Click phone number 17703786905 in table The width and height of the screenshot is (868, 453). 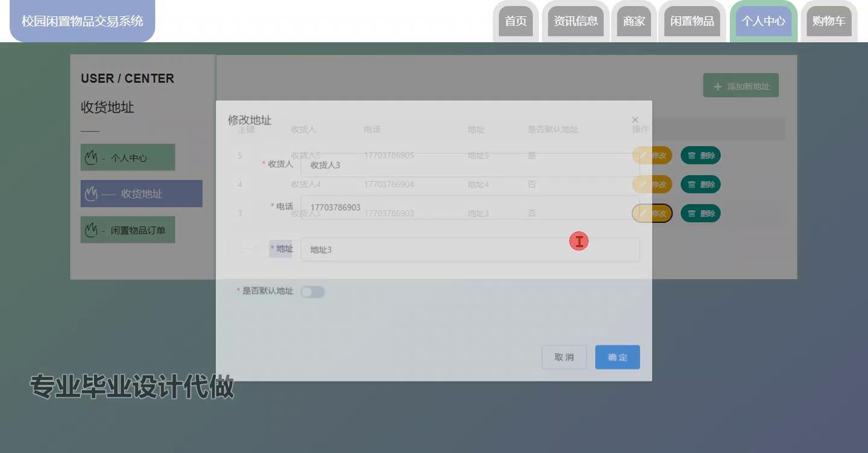389,155
